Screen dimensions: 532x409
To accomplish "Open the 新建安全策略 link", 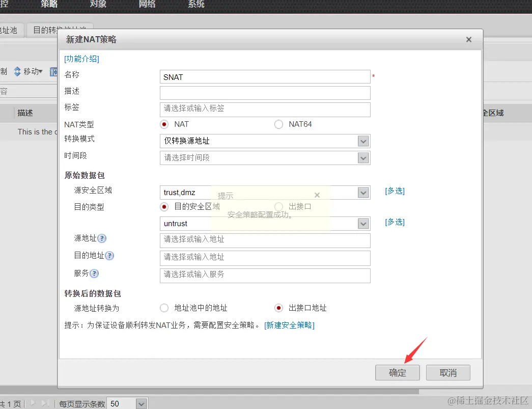I will 289,325.
